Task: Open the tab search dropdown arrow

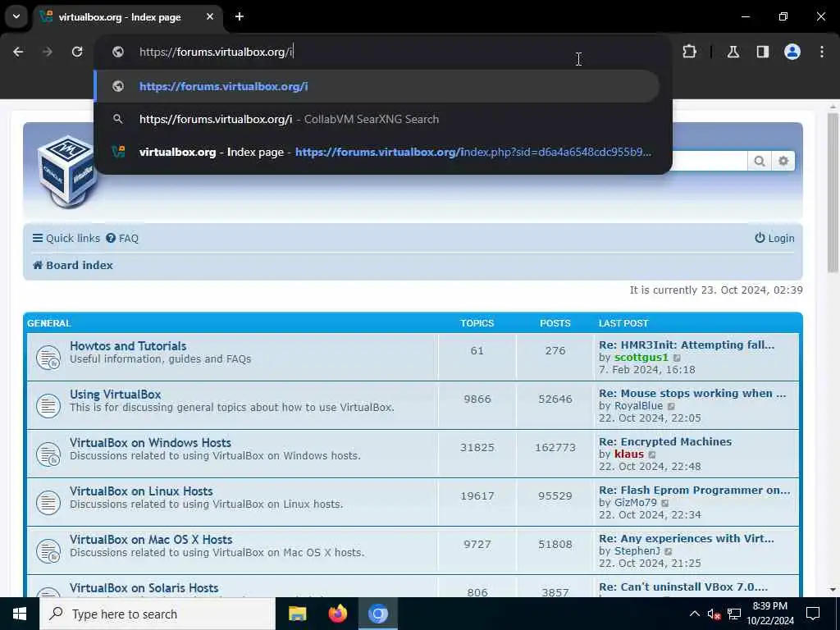Action: 16,16
